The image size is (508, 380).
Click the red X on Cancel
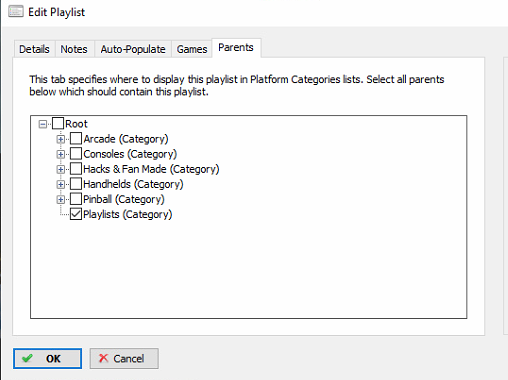pyautogui.click(x=103, y=358)
